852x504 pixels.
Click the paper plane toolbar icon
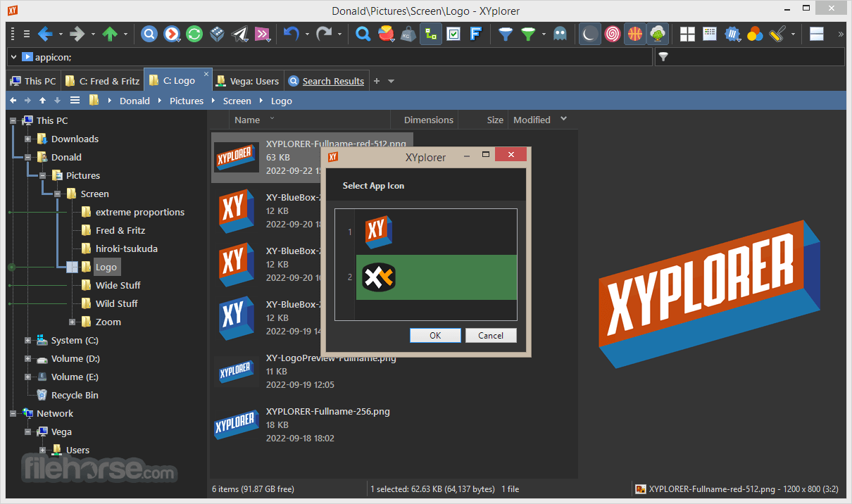pyautogui.click(x=240, y=33)
